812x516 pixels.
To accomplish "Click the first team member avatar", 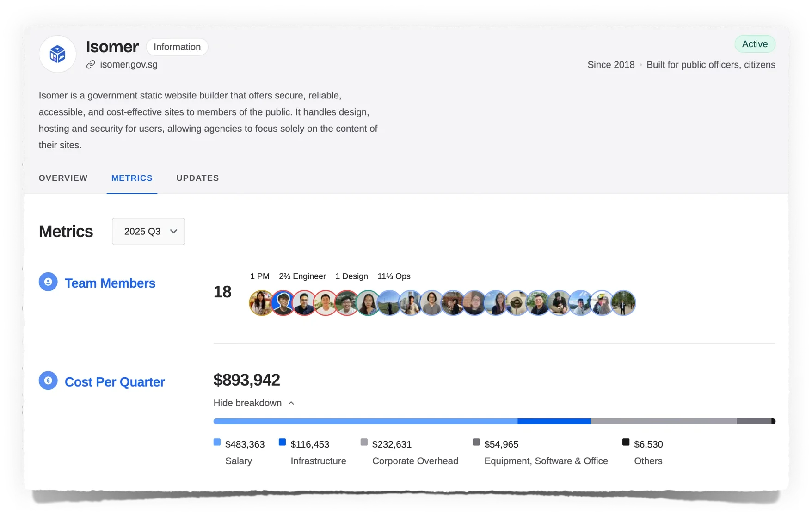I will pyautogui.click(x=261, y=303).
